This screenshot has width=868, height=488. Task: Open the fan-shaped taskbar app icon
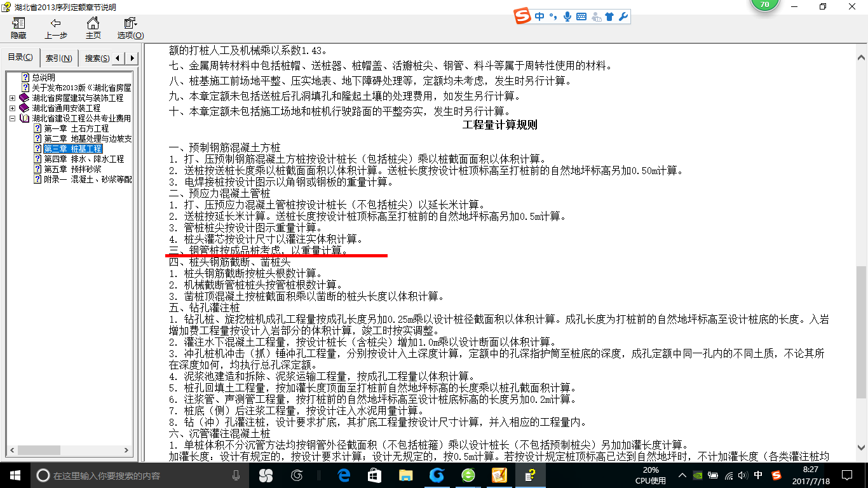tap(266, 475)
